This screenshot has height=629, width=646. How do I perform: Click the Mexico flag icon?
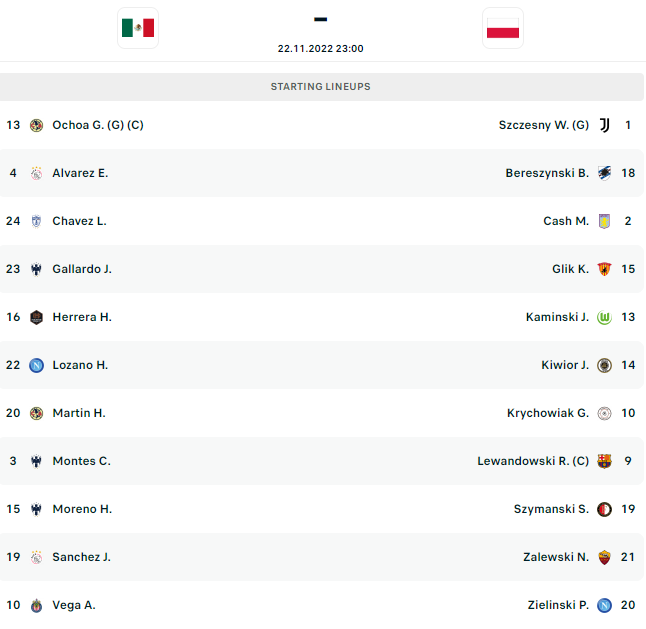point(138,28)
